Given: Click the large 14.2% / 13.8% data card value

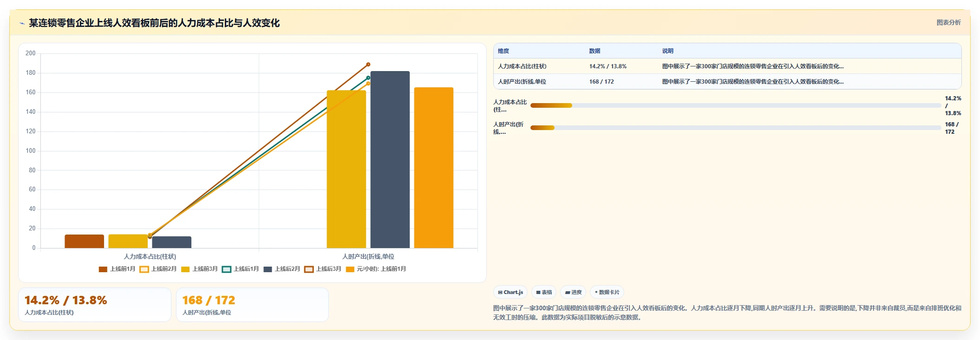Looking at the screenshot, I should click(x=65, y=301).
